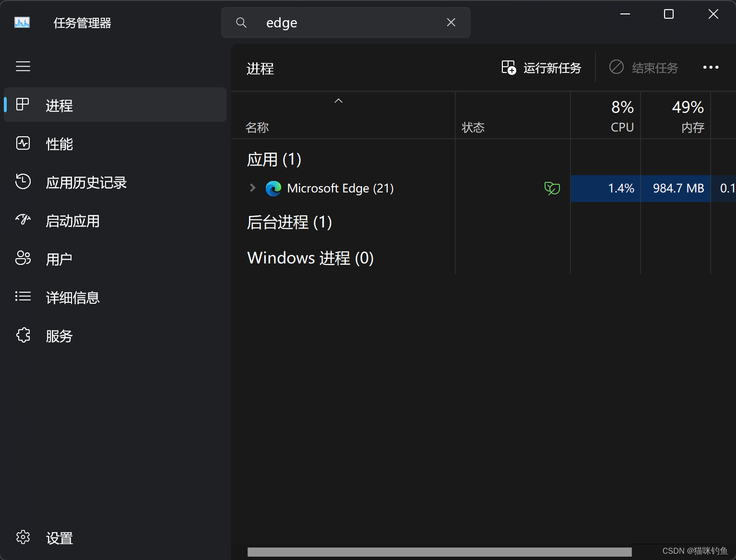Open the 用户 (Users) page

click(115, 259)
